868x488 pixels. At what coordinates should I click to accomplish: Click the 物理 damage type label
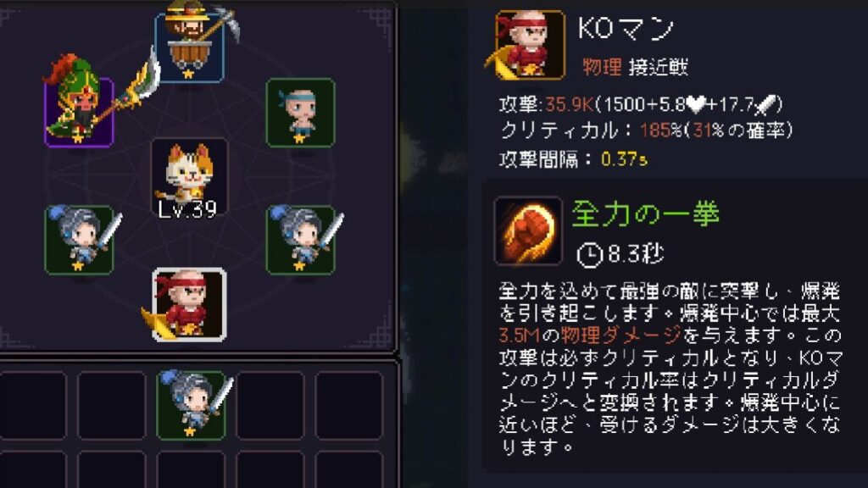pos(602,67)
